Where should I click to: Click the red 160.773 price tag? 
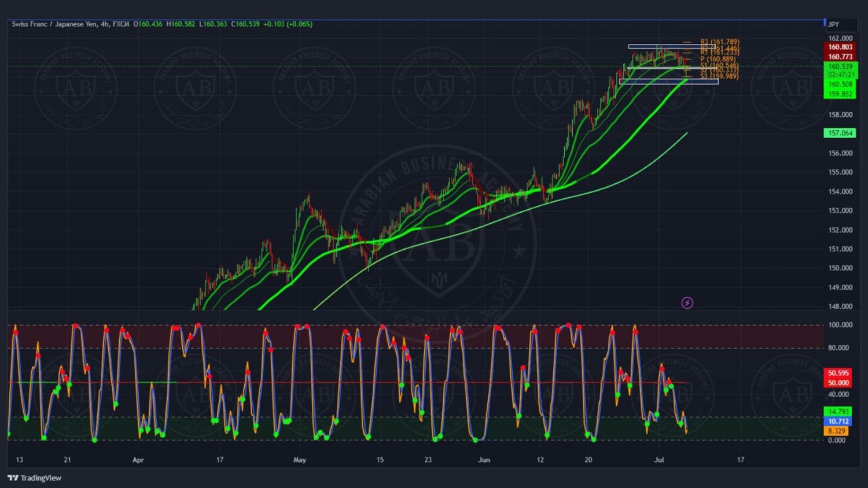(x=840, y=57)
